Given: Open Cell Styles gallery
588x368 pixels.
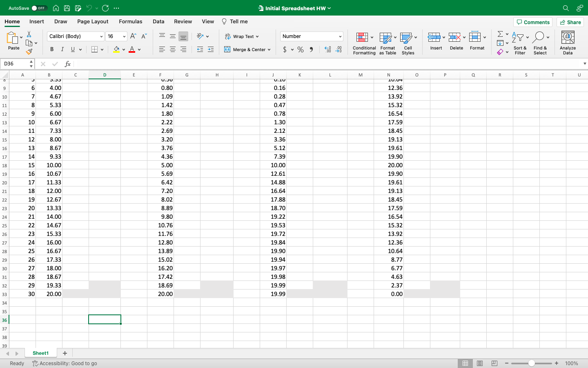Looking at the screenshot, I should [x=408, y=43].
